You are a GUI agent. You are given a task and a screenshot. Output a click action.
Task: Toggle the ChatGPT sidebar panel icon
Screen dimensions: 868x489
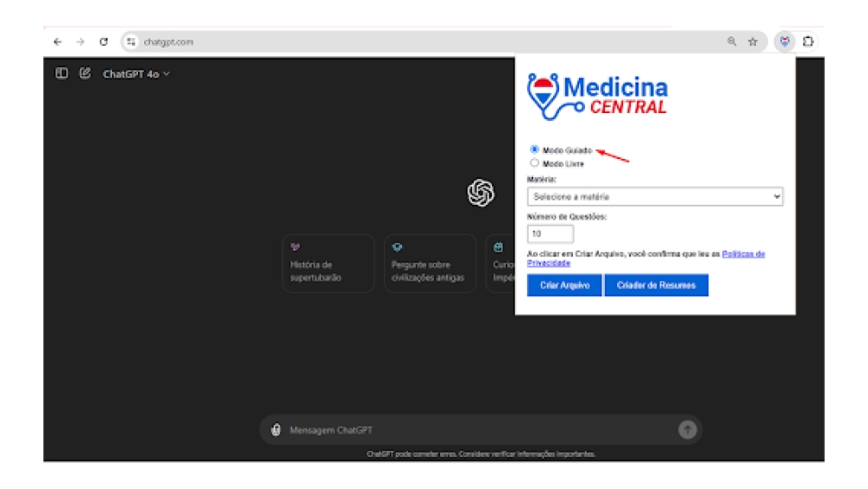62,73
